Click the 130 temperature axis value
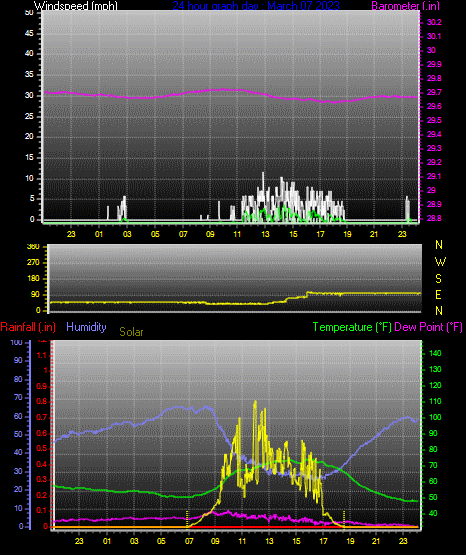 pyautogui.click(x=435, y=370)
